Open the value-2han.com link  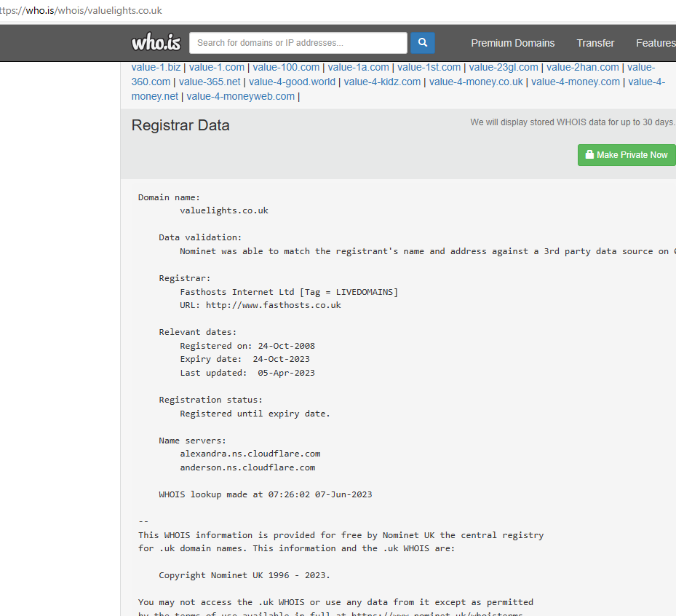coord(582,67)
